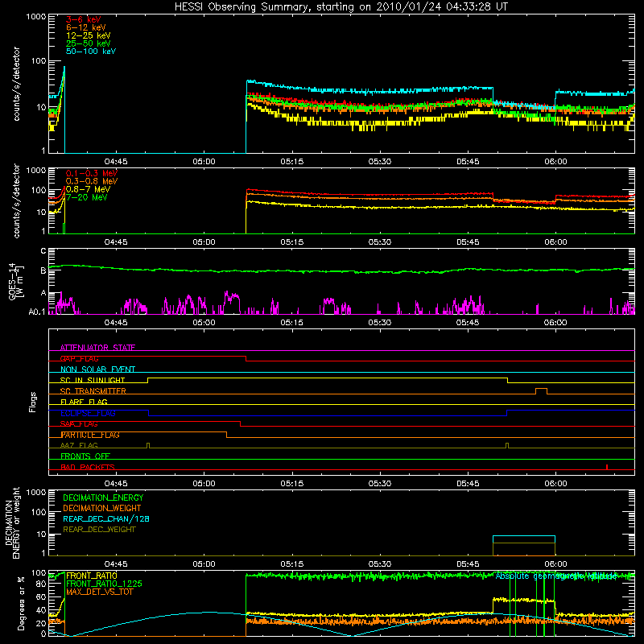Click the 7-20 MeV legend label
Viewport: 644px width, 644px height.
pyautogui.click(x=86, y=197)
